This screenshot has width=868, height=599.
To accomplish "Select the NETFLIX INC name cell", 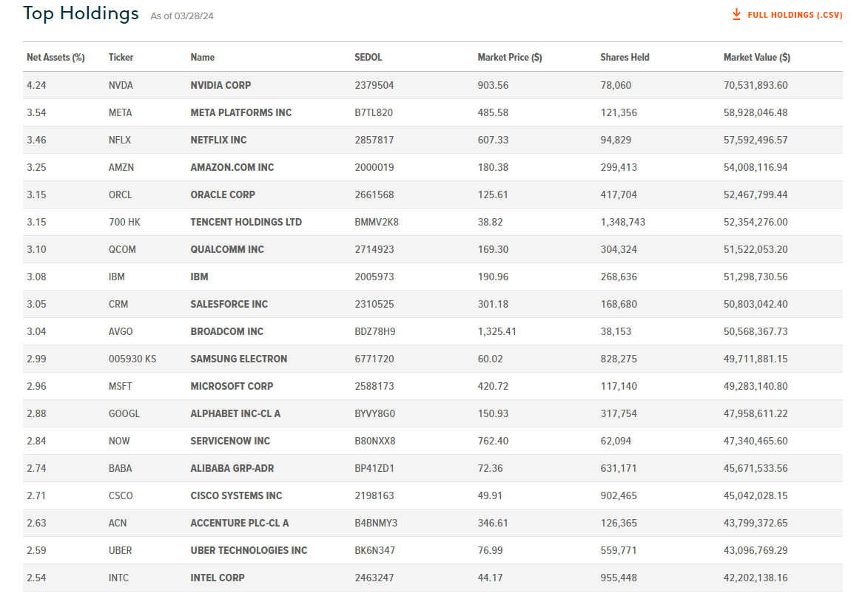I will point(218,140).
